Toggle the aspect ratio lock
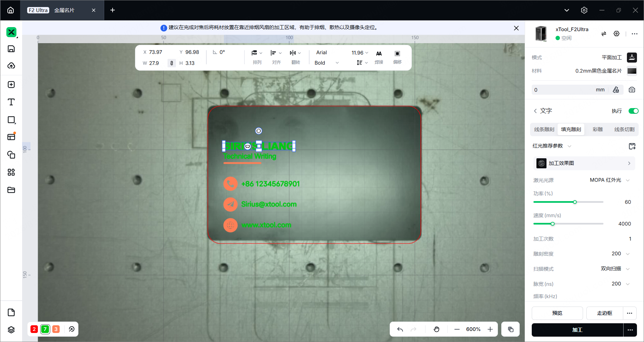The width and height of the screenshot is (644, 342). click(172, 63)
